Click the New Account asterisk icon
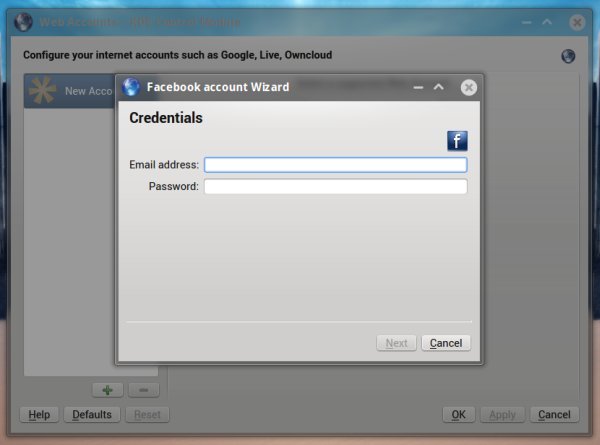Image resolution: width=600 pixels, height=445 pixels. tap(43, 91)
